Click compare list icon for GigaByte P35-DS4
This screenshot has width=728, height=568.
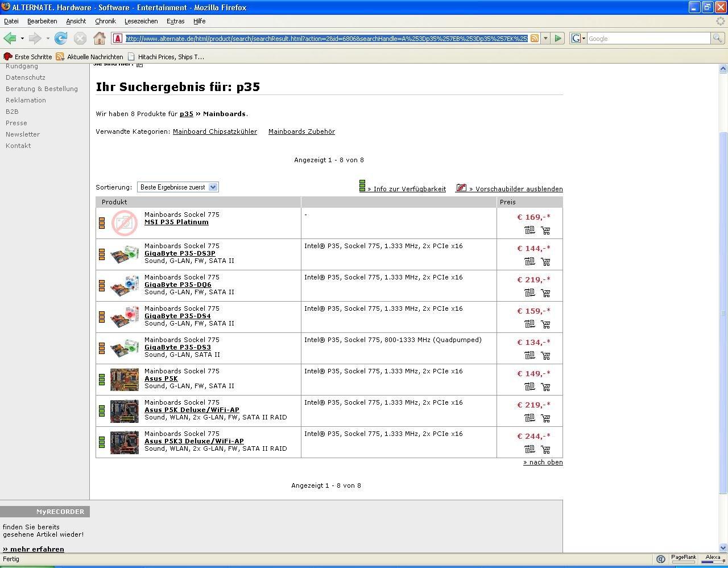[x=530, y=324]
